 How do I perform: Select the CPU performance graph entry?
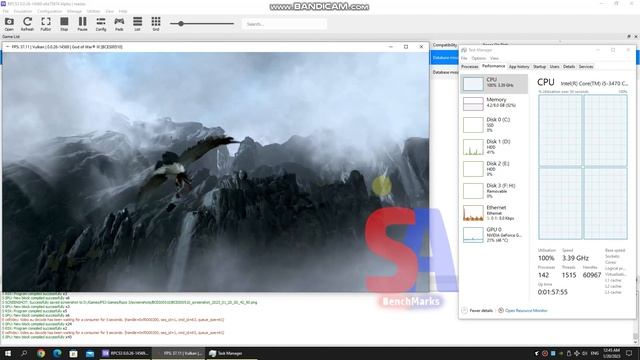coord(494,84)
